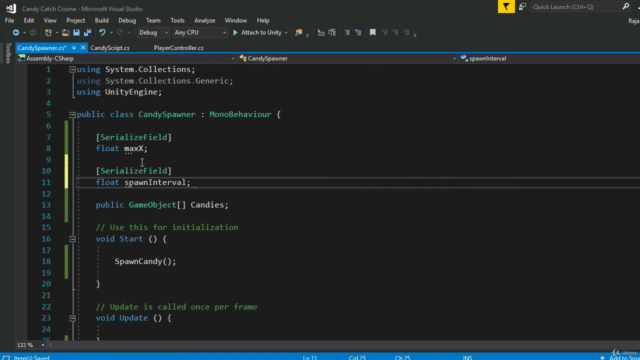Open the Tools menu
The width and height of the screenshot is (640, 360).
pyautogui.click(x=177, y=20)
